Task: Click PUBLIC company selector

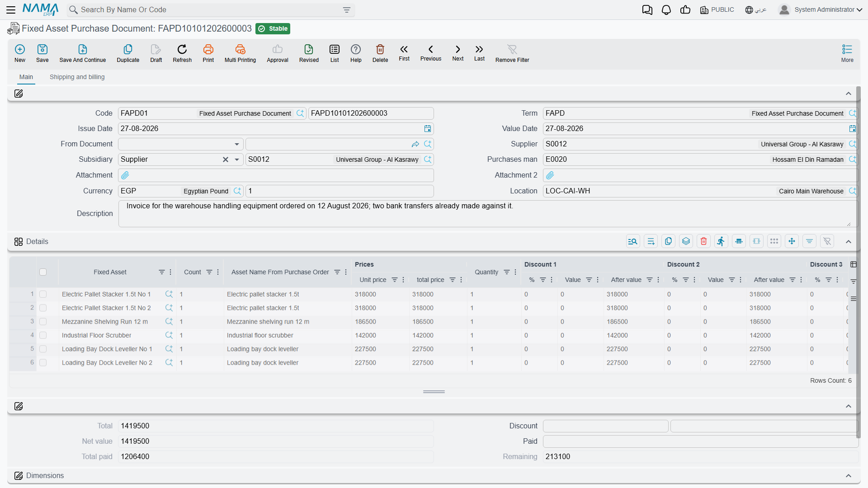Action: pyautogui.click(x=717, y=10)
